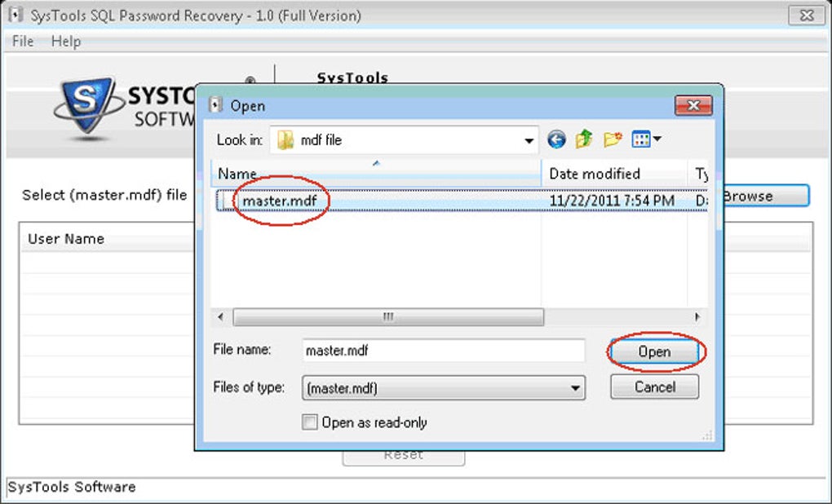
Task: Click the scroll left arrow
Action: (221, 317)
